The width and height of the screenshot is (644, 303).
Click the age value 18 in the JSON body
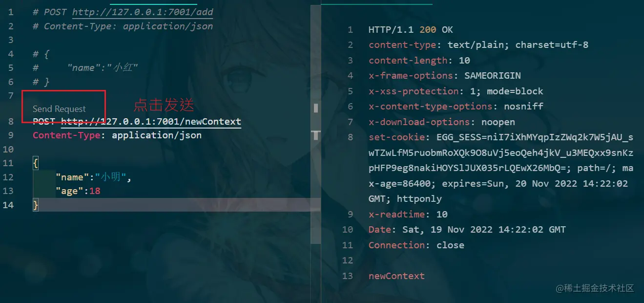pyautogui.click(x=95, y=191)
